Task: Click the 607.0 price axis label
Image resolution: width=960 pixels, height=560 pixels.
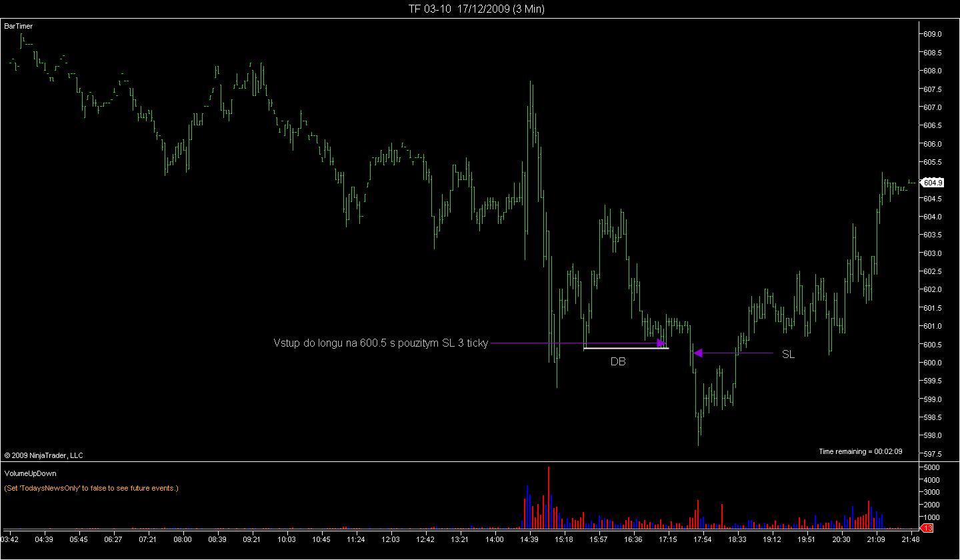Action: (x=932, y=107)
